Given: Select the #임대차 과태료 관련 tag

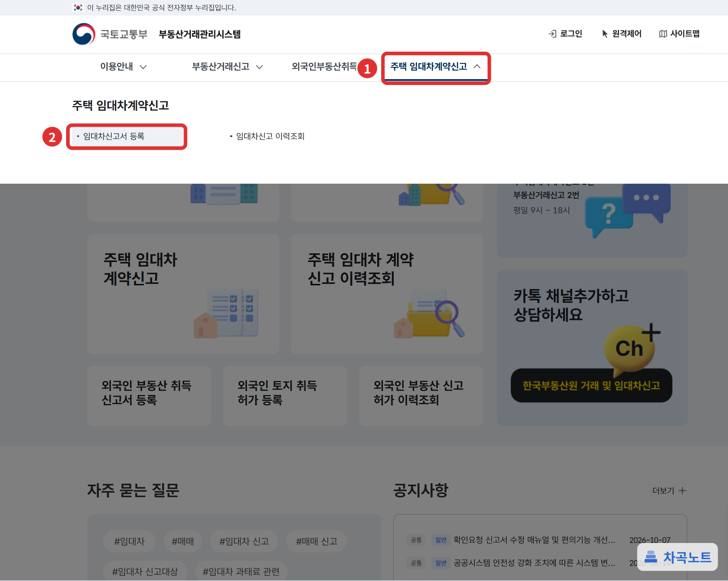Looking at the screenshot, I should point(241,571).
